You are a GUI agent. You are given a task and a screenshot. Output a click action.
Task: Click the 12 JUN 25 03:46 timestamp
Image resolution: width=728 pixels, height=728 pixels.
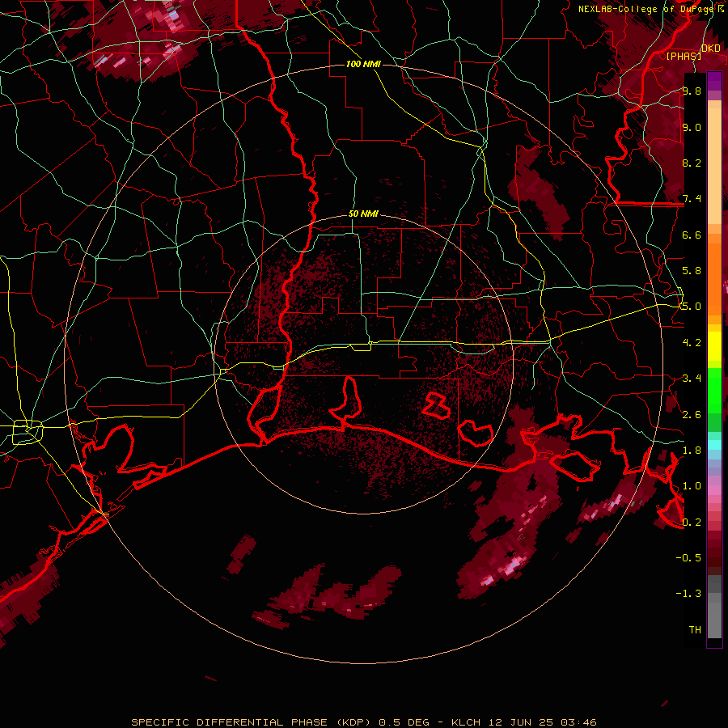pyautogui.click(x=542, y=722)
